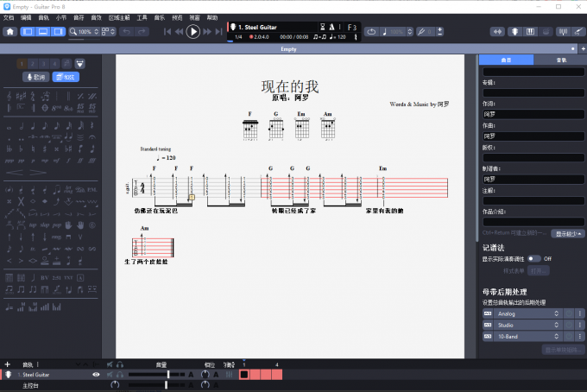This screenshot has width=587, height=392.
Task: Rewind to the beginning of the score
Action: click(167, 32)
